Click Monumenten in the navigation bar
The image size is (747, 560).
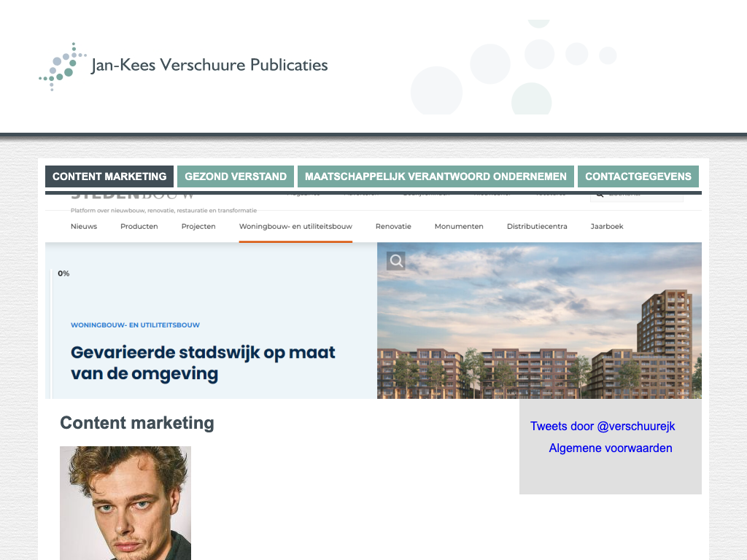pyautogui.click(x=459, y=227)
